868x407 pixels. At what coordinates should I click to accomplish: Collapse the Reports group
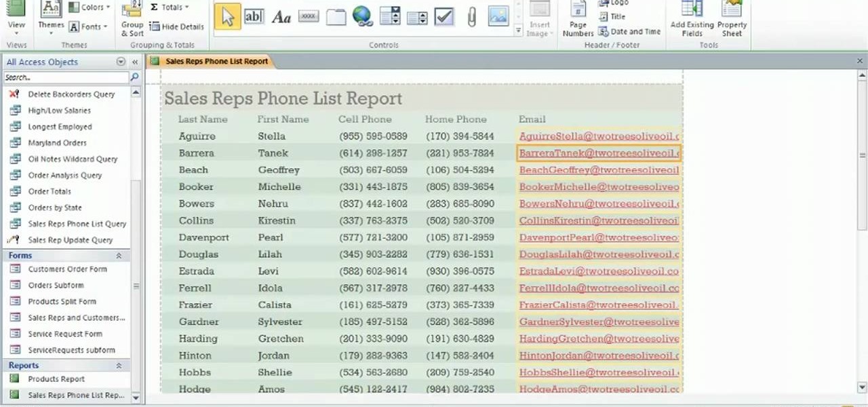119,366
